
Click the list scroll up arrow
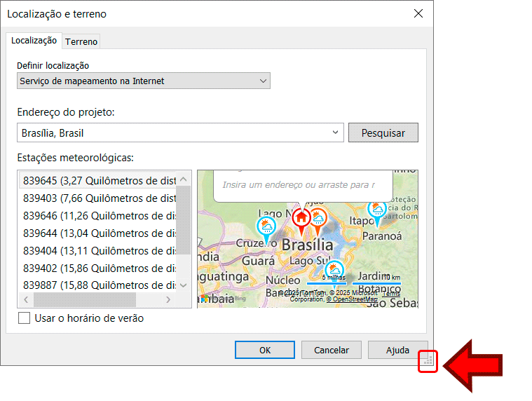tap(183, 179)
